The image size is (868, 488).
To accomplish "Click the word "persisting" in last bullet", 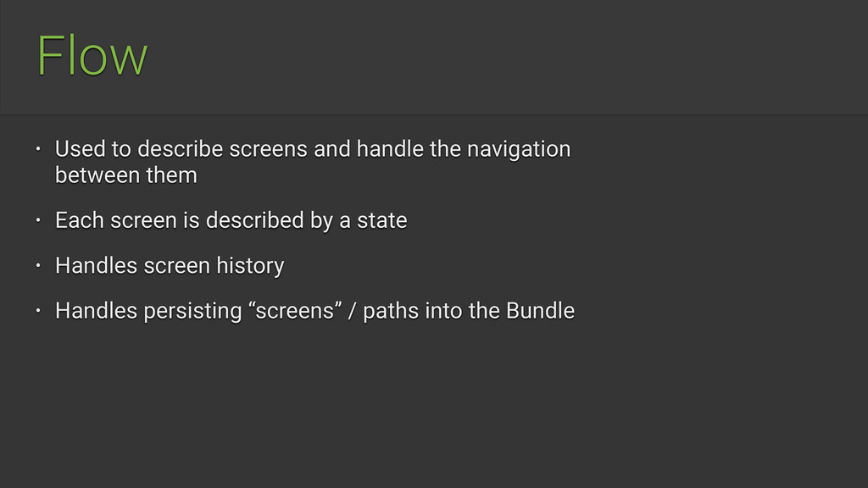I will coord(192,311).
